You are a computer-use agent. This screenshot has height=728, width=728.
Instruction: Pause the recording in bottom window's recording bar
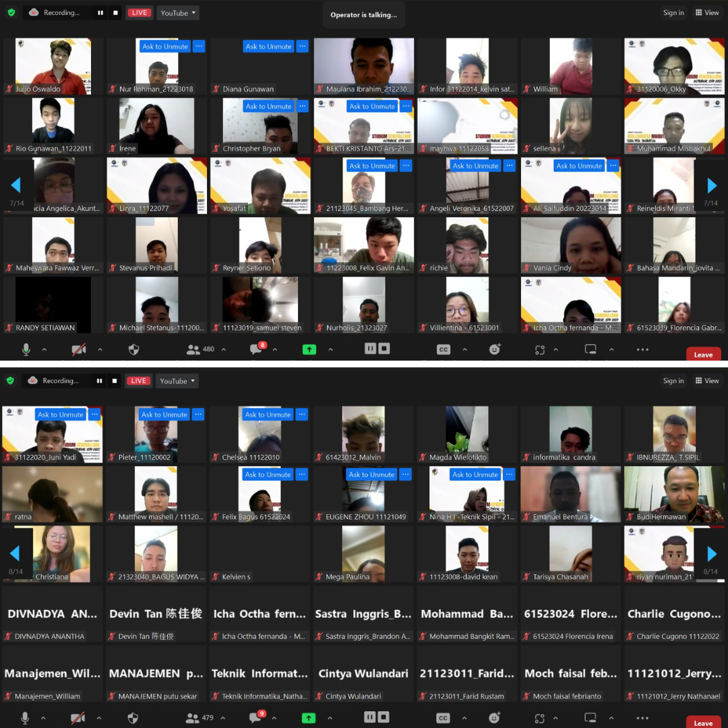(99, 381)
